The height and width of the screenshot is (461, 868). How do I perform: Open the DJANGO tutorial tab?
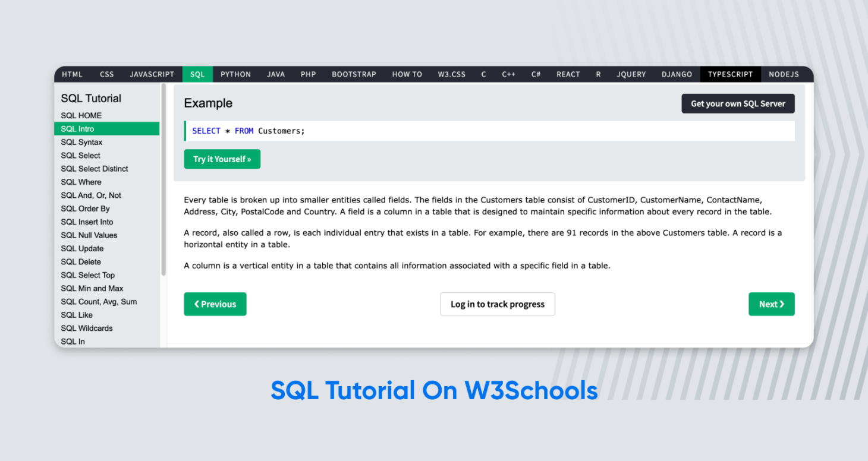pos(677,74)
